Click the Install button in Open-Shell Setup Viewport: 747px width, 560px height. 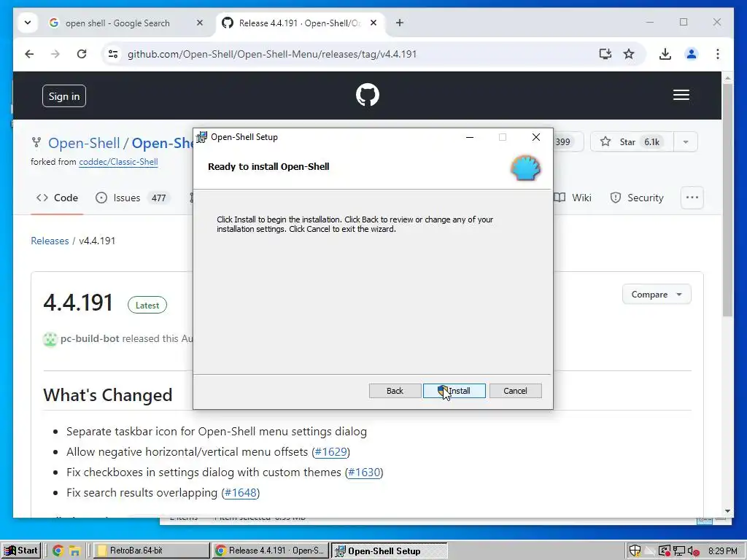pyautogui.click(x=454, y=391)
